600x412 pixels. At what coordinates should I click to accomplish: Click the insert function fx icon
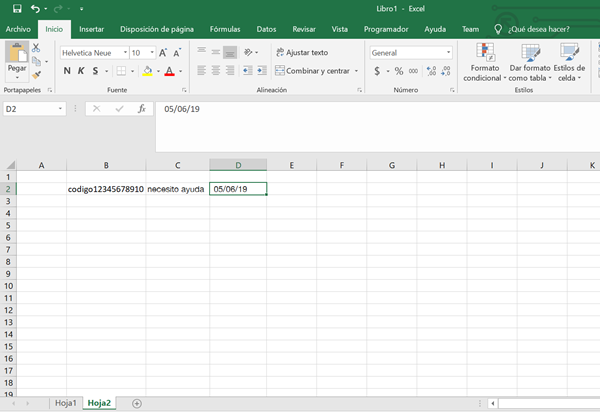[x=141, y=108]
